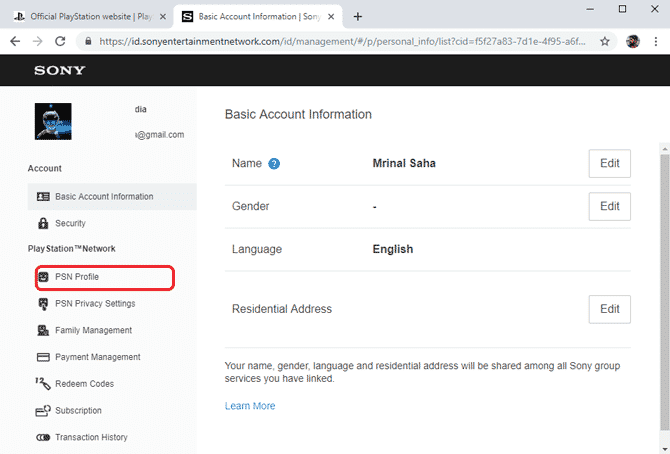Edit the Residential Address
The width and height of the screenshot is (670, 454).
(x=609, y=309)
